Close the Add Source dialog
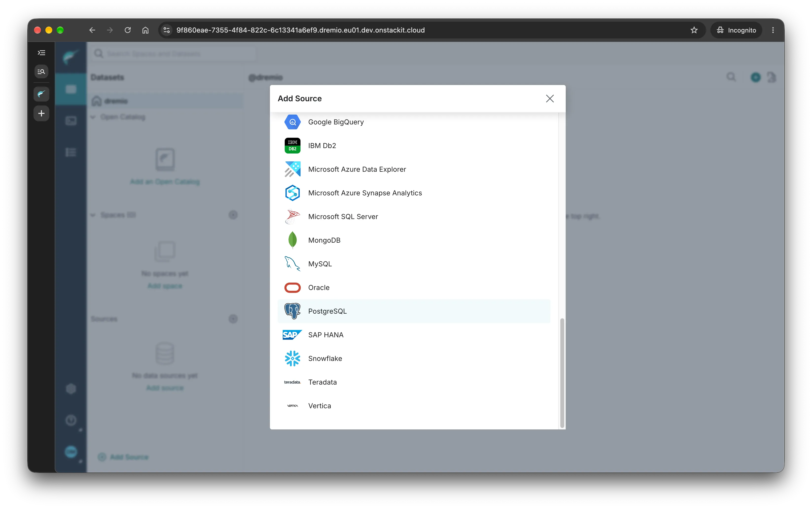The width and height of the screenshot is (812, 509). [550, 98]
